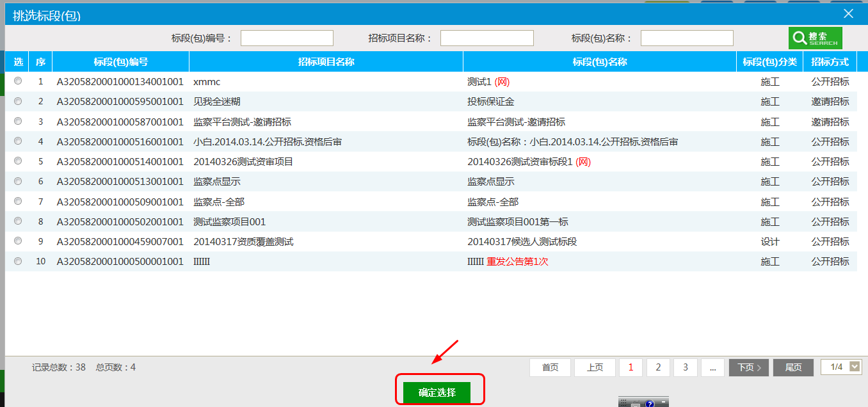This screenshot has height=407, width=868.
Task: Confirm selection with 确定选择 button
Action: coord(437,392)
